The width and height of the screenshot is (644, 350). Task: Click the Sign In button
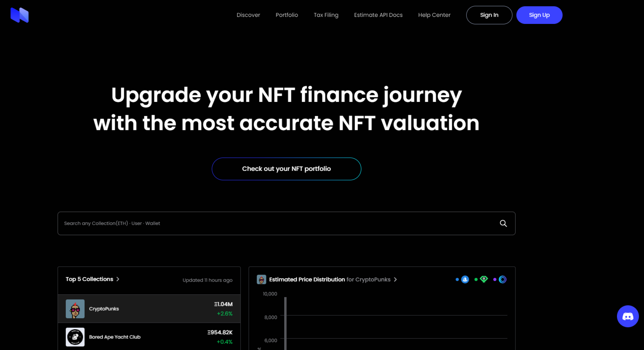[490, 15]
